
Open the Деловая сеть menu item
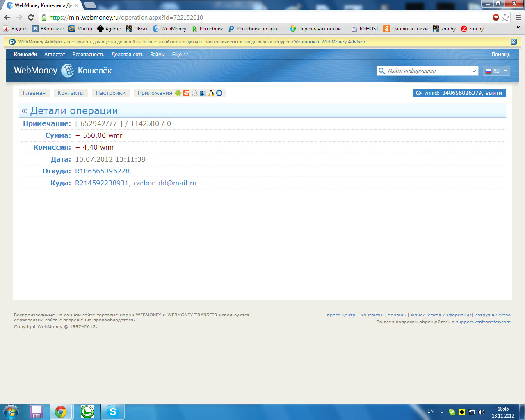[127, 55]
